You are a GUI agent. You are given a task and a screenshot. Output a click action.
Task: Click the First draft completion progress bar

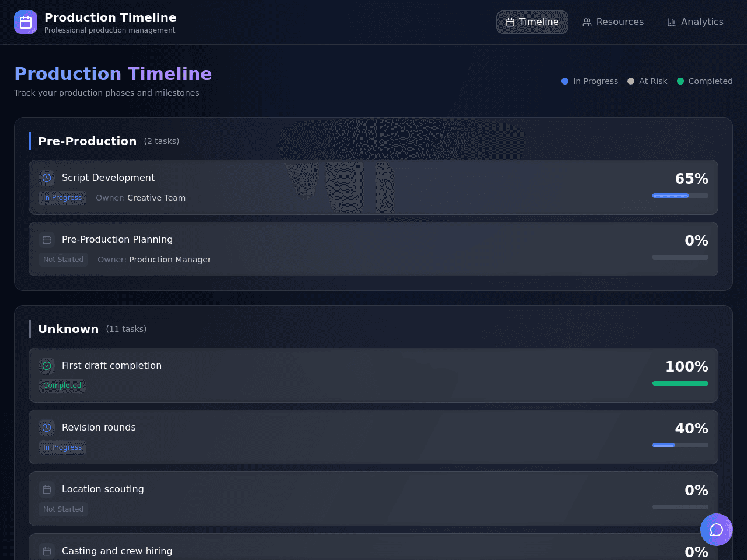click(x=680, y=383)
